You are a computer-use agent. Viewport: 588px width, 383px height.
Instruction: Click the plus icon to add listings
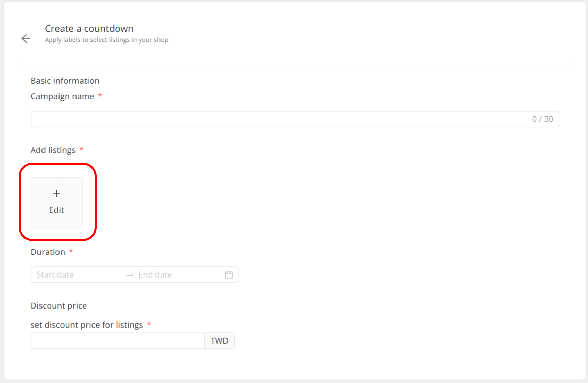(x=56, y=194)
